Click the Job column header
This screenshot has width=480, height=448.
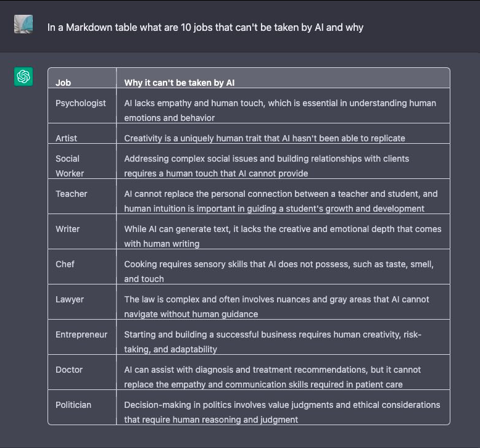tap(63, 83)
